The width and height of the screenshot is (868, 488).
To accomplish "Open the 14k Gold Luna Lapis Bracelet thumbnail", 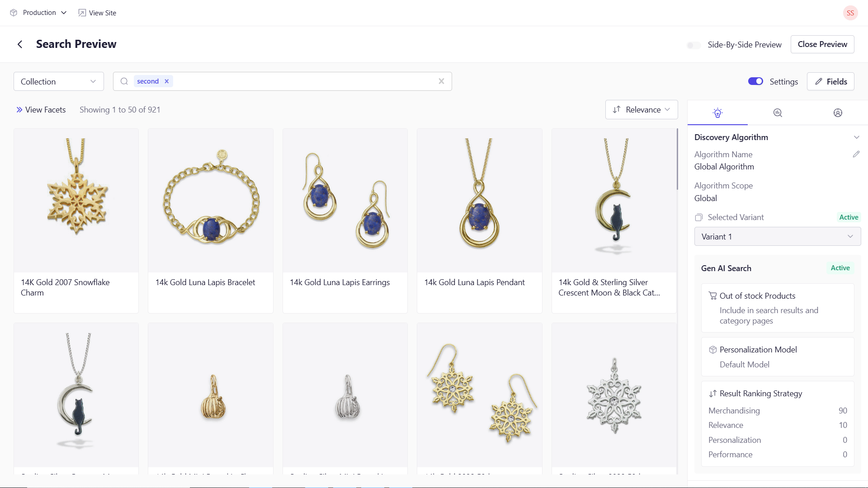I will point(211,201).
